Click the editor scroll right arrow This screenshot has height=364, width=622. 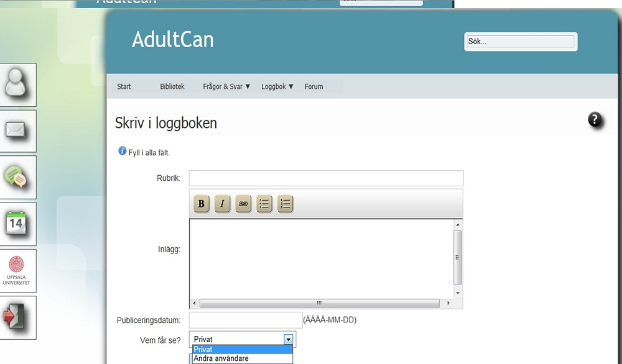448,303
